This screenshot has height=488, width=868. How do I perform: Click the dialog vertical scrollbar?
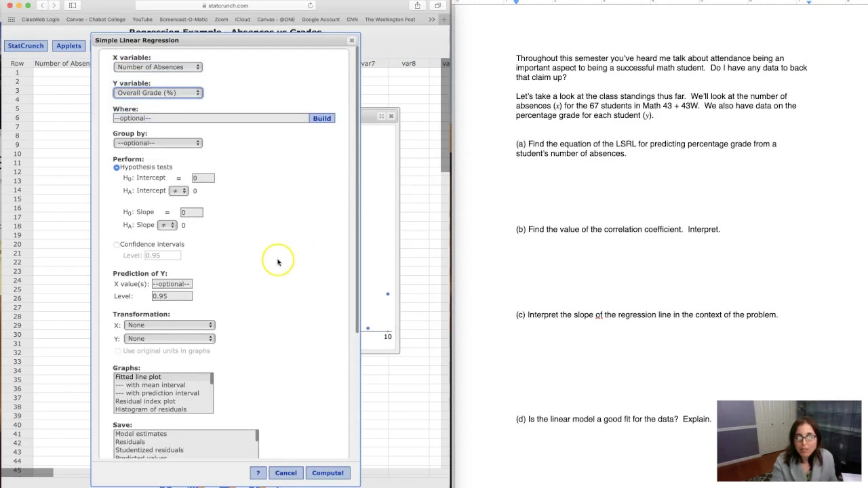[357, 190]
